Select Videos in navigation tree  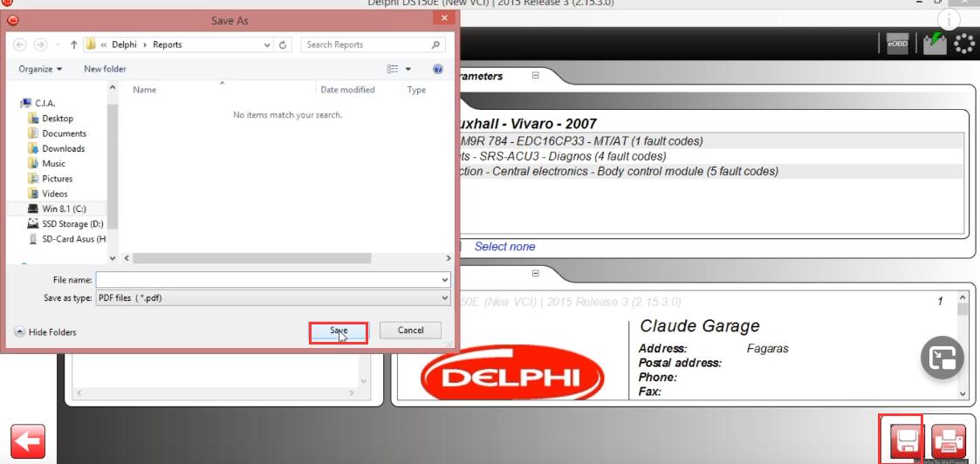tap(48, 194)
